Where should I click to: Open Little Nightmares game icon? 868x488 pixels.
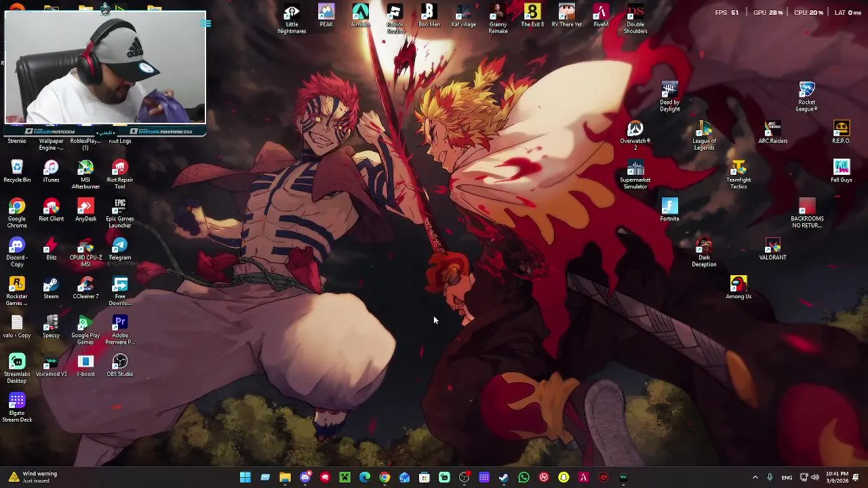292,18
